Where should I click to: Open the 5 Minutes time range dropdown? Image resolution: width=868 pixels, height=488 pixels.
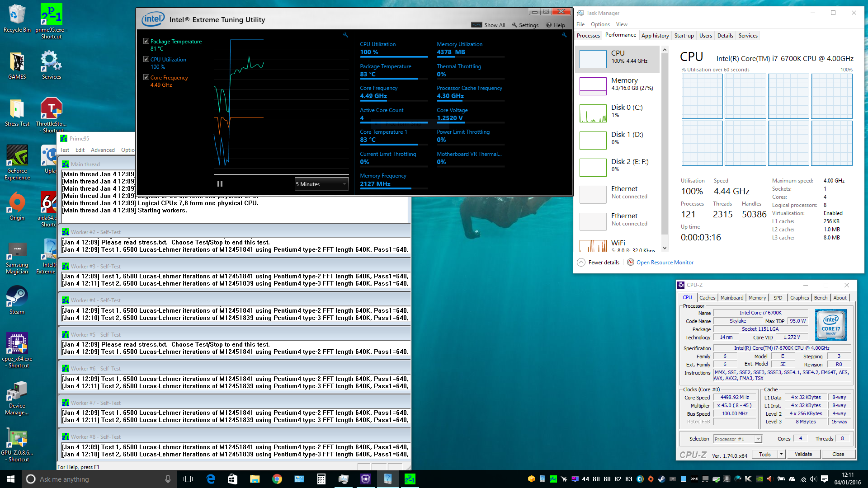coord(321,184)
